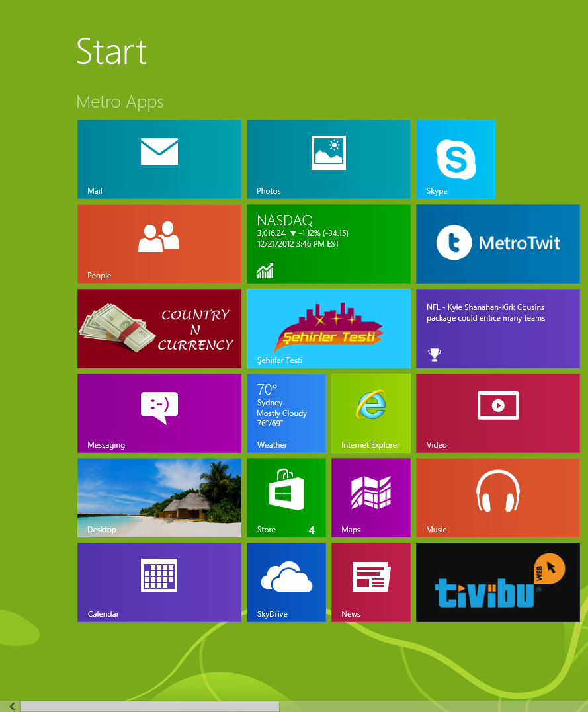Launch the MetroTwit tile
This screenshot has height=712, width=588.
point(498,244)
